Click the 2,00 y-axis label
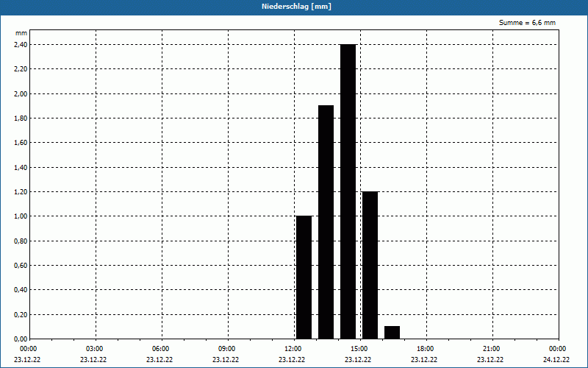This screenshot has height=368, width=588. (x=21, y=94)
